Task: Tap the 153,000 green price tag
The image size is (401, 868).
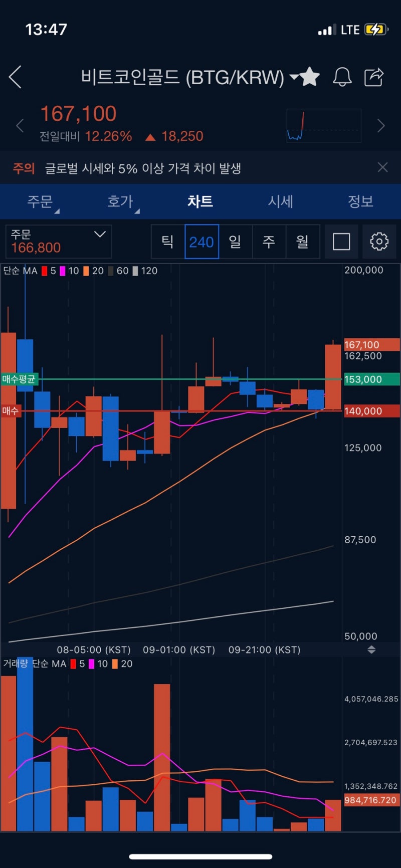Action: click(x=371, y=379)
